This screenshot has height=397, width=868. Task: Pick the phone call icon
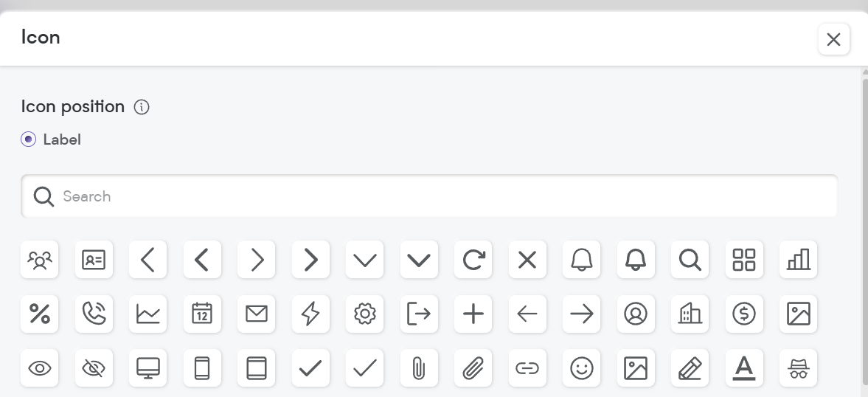point(94,314)
